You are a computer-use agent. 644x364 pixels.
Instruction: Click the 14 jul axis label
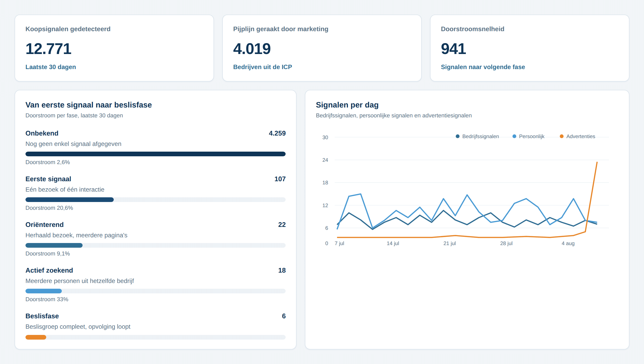coord(393,243)
